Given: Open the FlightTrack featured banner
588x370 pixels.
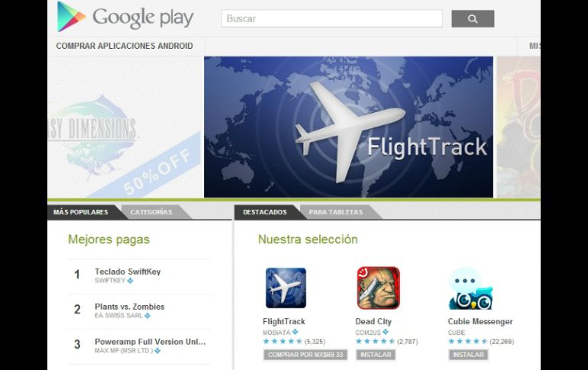Looking at the screenshot, I should tap(348, 127).
